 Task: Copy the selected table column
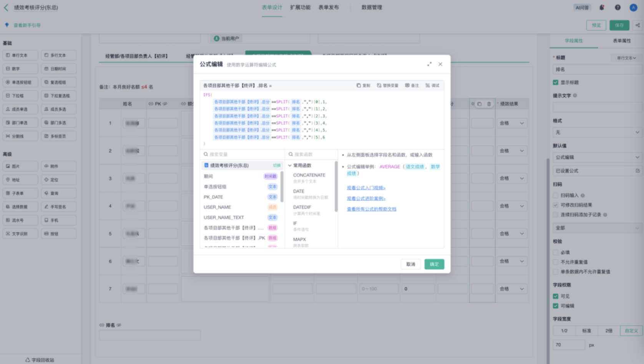pyautogui.click(x=479, y=104)
